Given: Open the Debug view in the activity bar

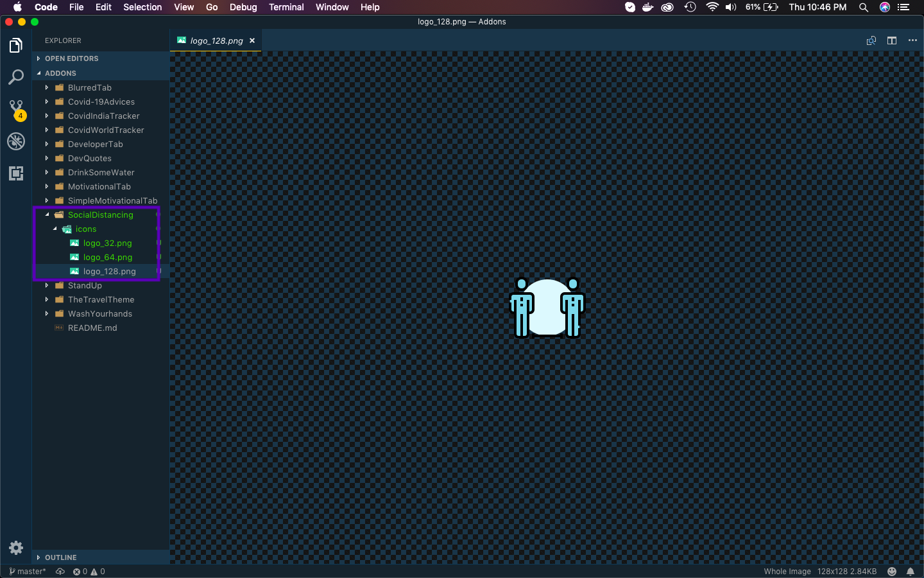Looking at the screenshot, I should [16, 141].
